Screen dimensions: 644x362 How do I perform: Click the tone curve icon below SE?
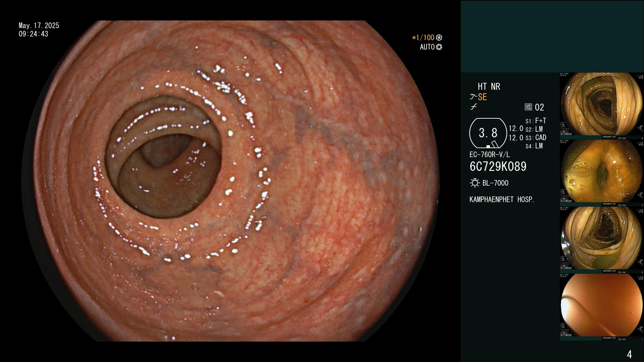474,107
